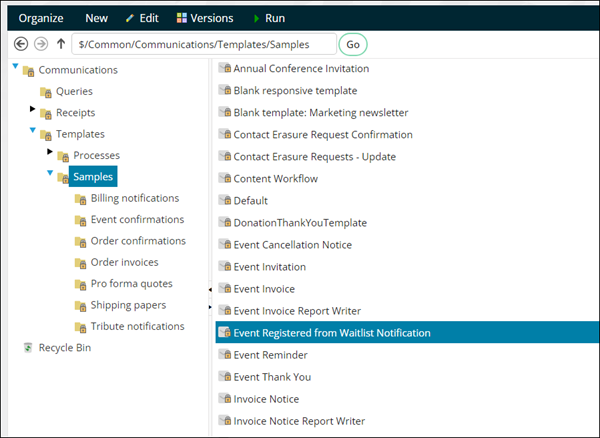Click the Event confirmations folder icon

[x=81, y=220]
